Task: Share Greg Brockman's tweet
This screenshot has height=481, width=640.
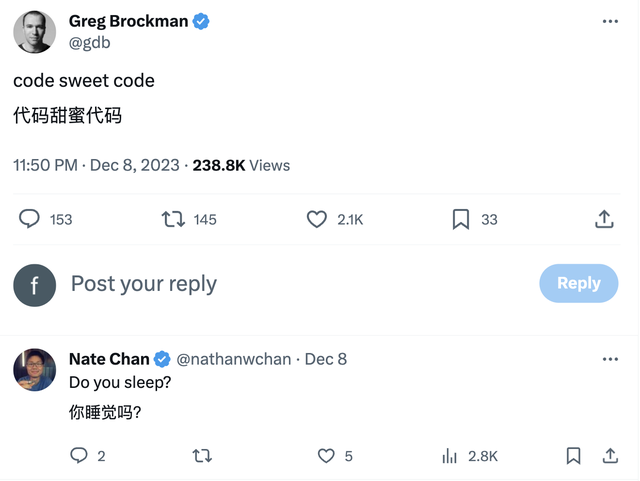Action: click(604, 219)
